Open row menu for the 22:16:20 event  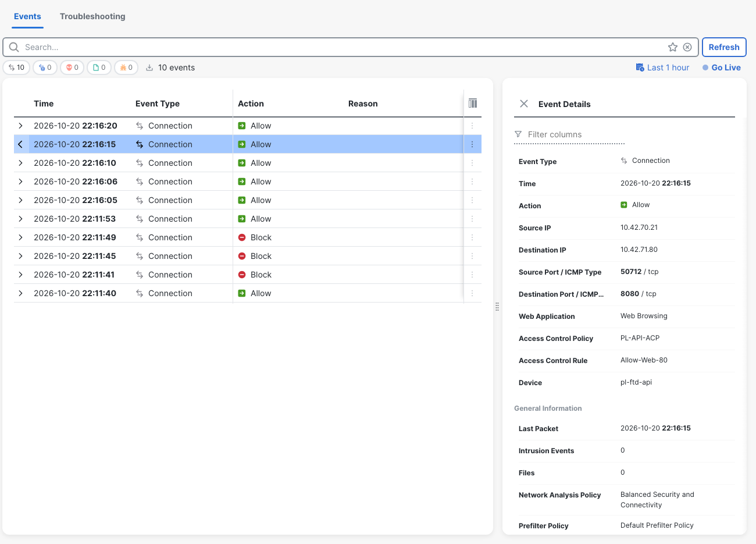pos(472,126)
